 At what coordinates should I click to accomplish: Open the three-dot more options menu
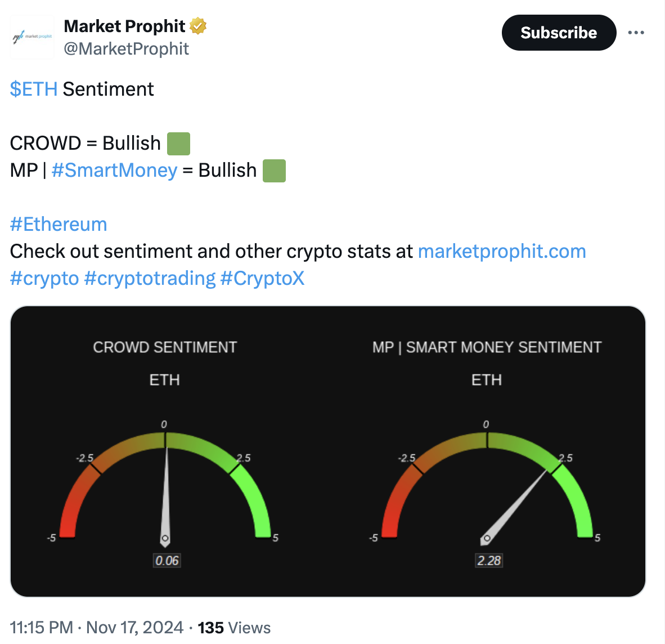(x=636, y=33)
